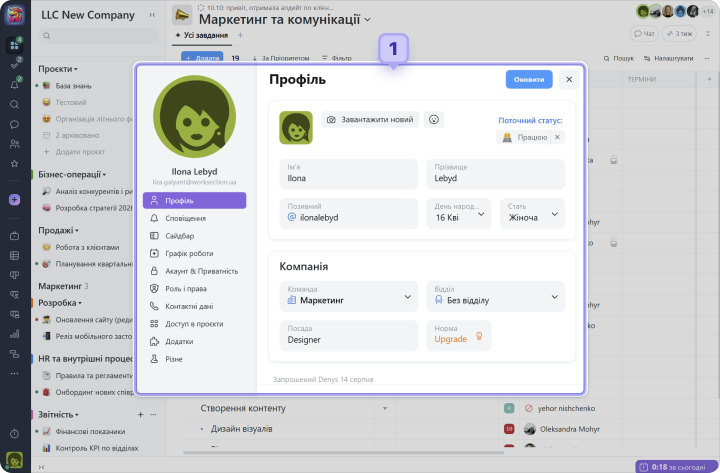The height and width of the screenshot is (473, 720).
Task: Open the Сповіщення settings section
Action: [x=185, y=218]
